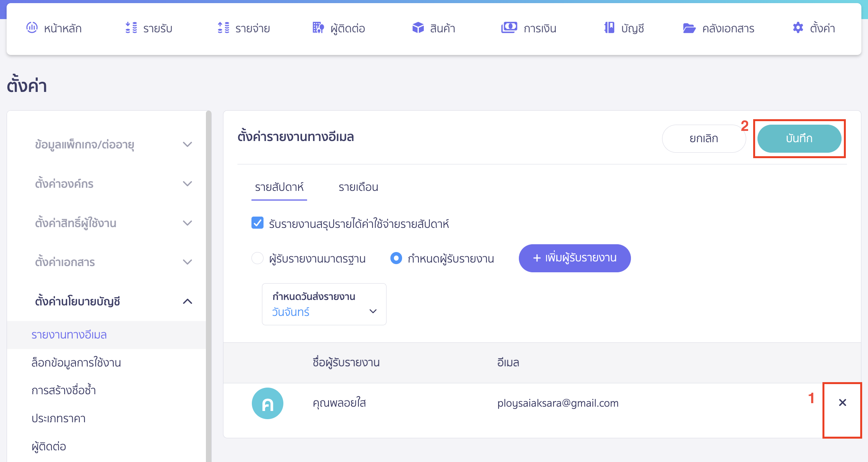Select the การเงิน finance icon
The width and height of the screenshot is (868, 462).
coord(509,28)
